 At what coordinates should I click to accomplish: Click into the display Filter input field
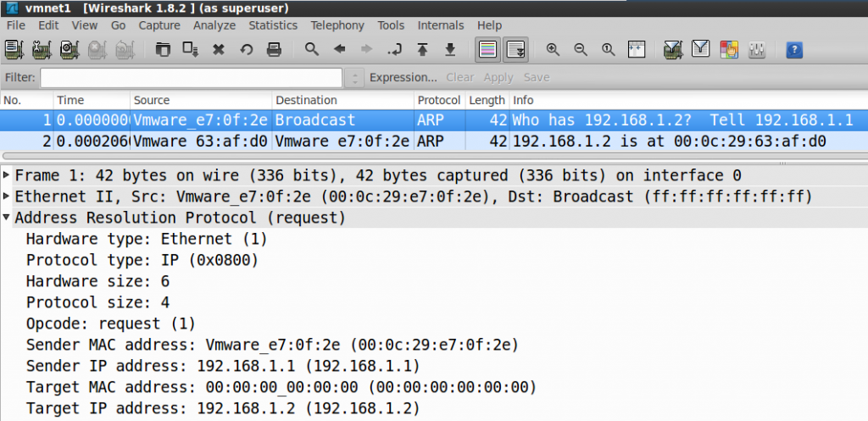click(x=191, y=77)
